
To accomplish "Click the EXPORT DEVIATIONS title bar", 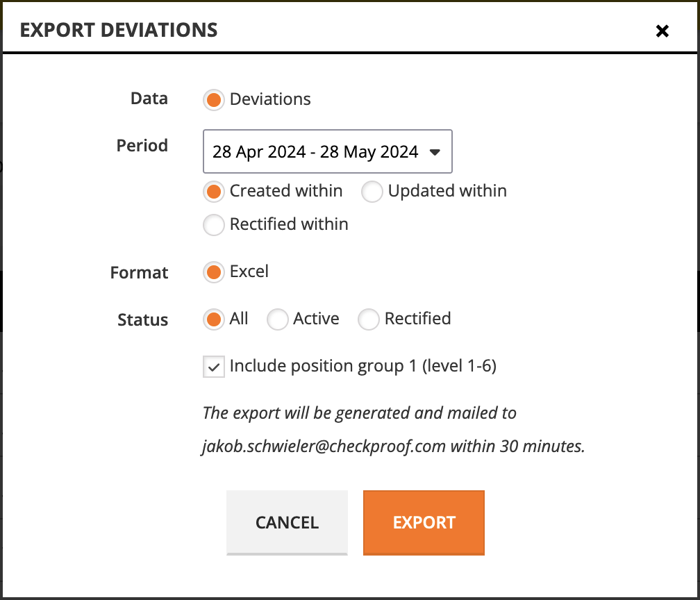I will pos(119,30).
